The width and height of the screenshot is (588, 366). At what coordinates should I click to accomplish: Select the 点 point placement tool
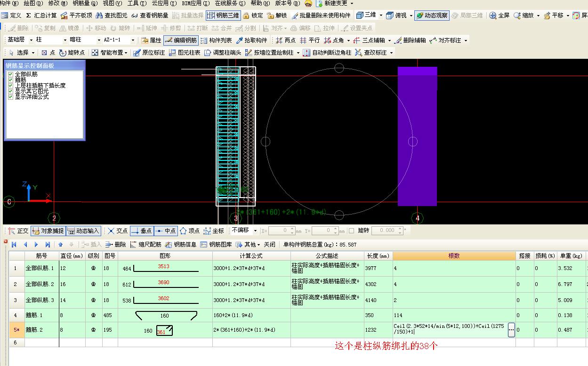(x=48, y=53)
